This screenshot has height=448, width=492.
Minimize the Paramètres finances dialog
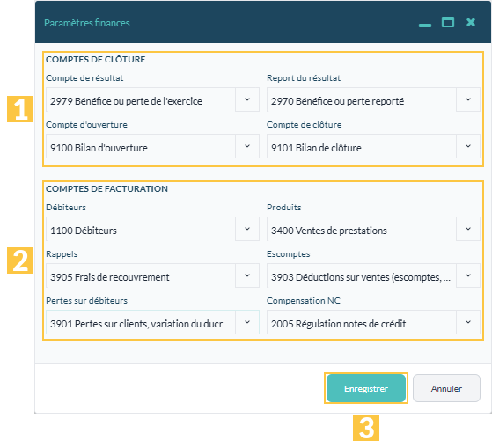(425, 25)
